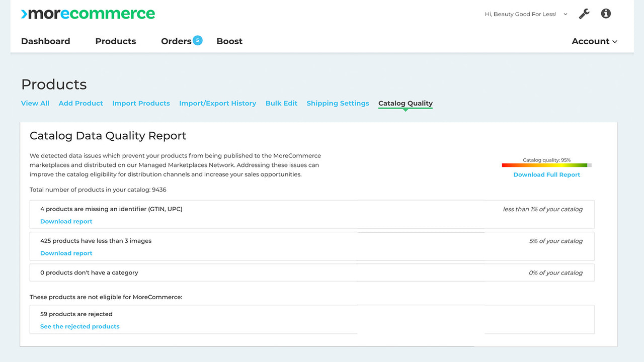Click the catalog quality gradient bar
The height and width of the screenshot is (362, 644).
coord(546,164)
